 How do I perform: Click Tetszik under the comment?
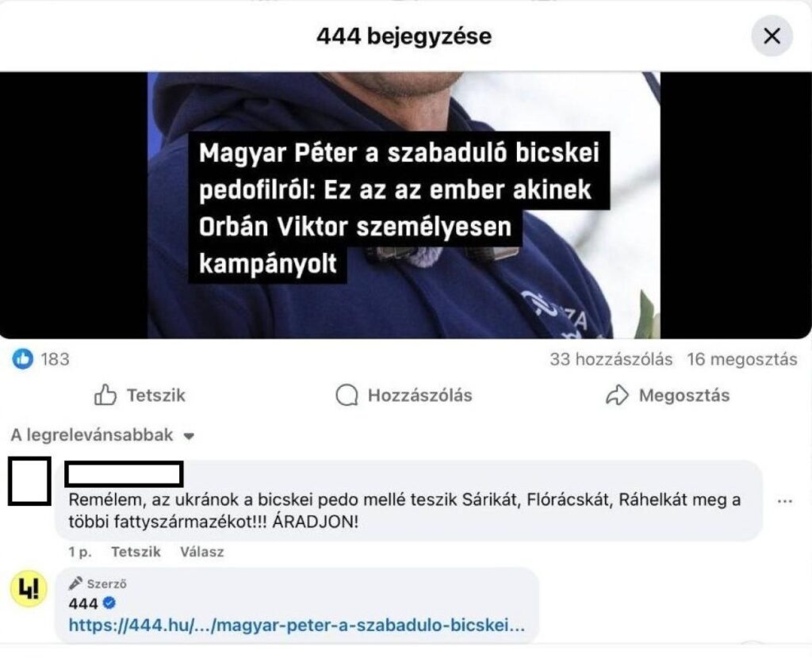tap(136, 552)
